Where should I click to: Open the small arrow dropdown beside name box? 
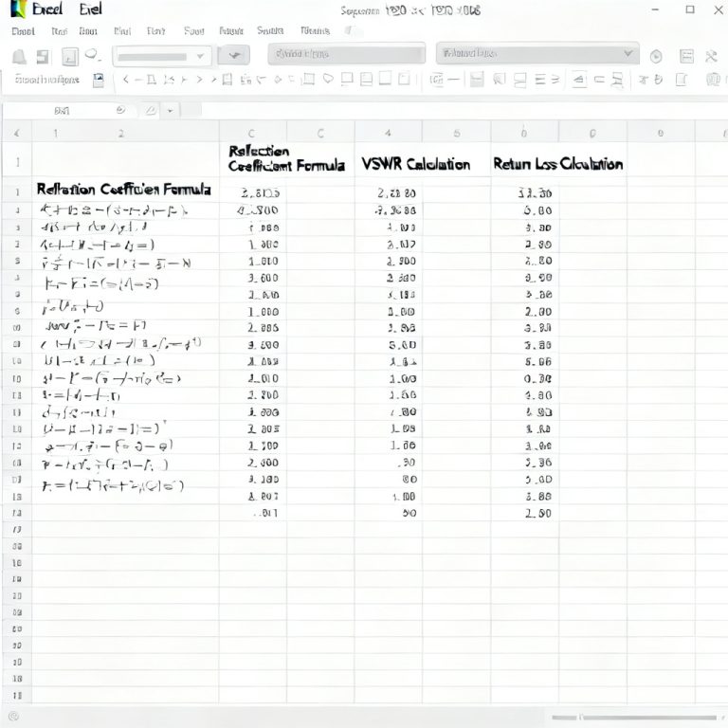(171, 111)
